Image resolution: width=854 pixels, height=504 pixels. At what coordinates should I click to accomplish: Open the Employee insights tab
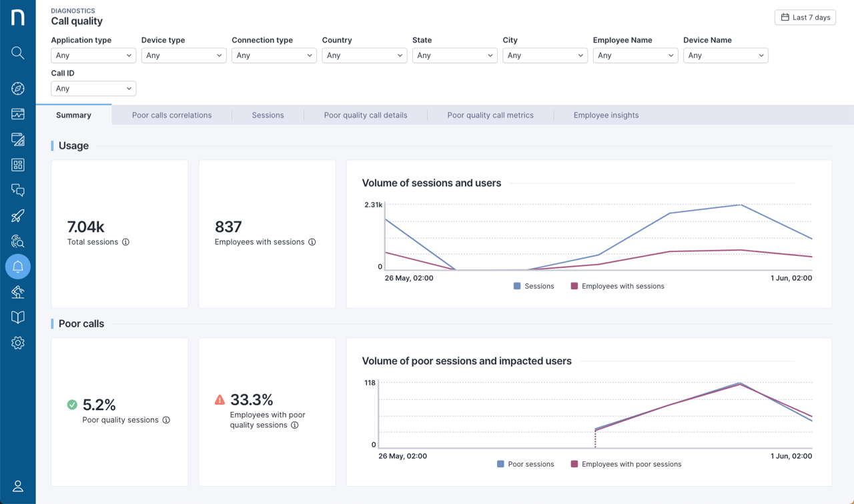[x=606, y=115]
